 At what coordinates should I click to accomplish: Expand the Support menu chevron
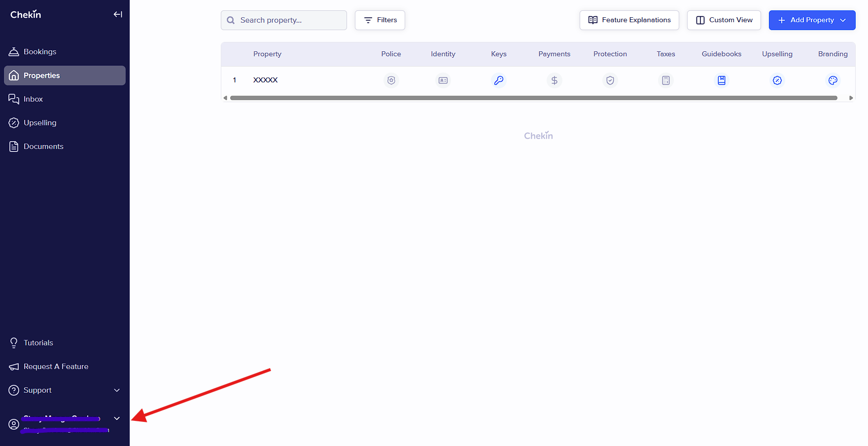(x=117, y=390)
